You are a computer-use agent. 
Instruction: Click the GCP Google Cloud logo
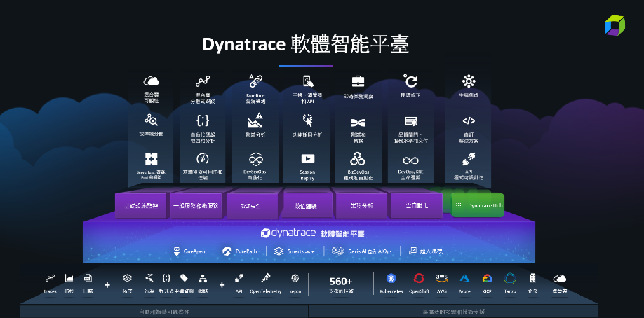pos(487,278)
